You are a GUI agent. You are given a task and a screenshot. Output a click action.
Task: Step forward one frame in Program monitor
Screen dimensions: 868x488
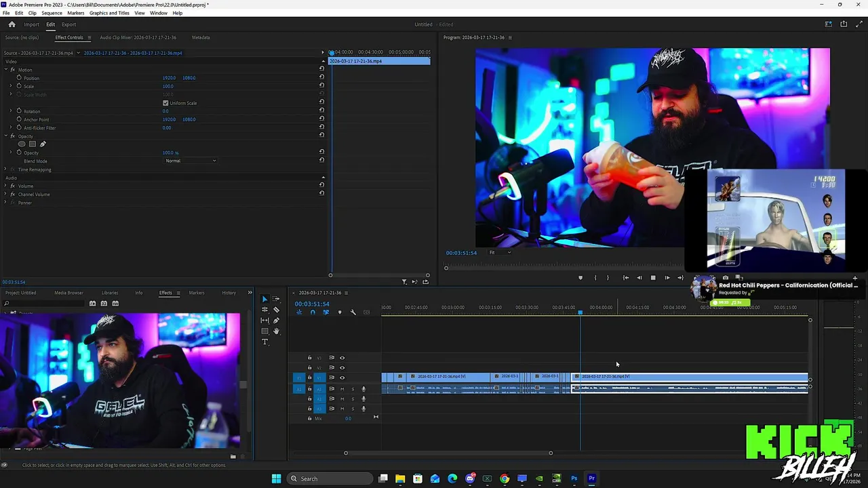(x=667, y=278)
